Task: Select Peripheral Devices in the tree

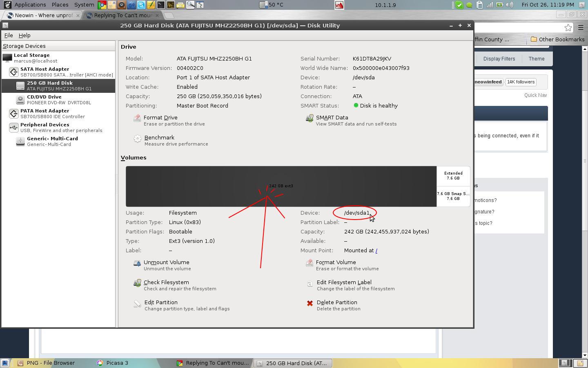Action: (x=58, y=128)
